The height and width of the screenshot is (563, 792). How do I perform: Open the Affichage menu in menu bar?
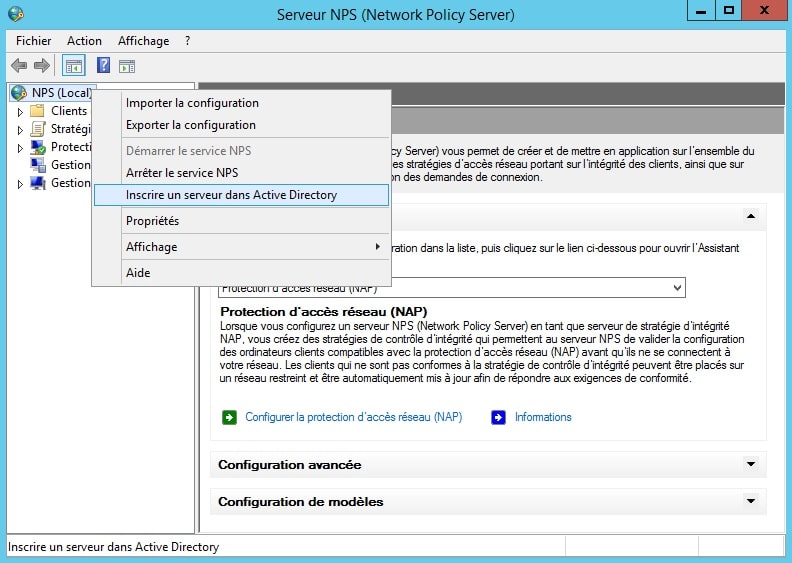coord(143,41)
